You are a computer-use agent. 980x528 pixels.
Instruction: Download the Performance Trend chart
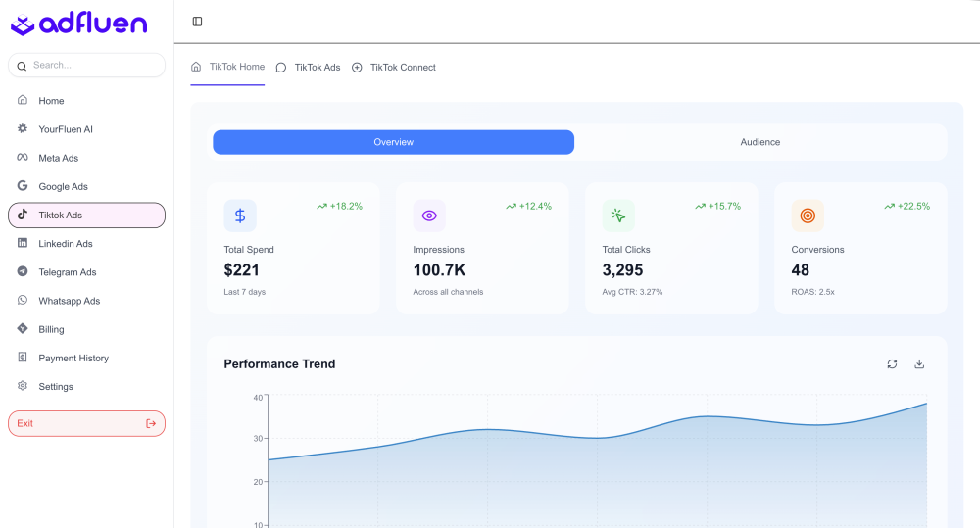pos(919,364)
